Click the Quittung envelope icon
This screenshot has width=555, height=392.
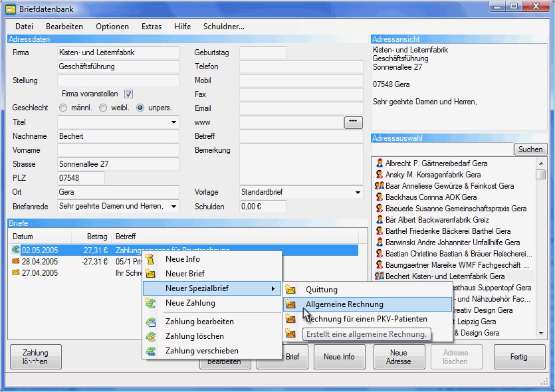(290, 290)
